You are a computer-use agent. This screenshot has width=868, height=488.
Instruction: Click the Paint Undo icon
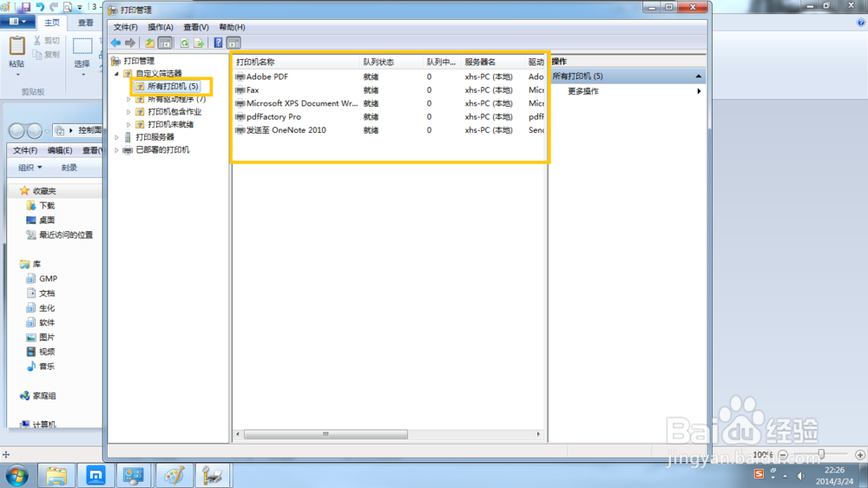pos(40,7)
